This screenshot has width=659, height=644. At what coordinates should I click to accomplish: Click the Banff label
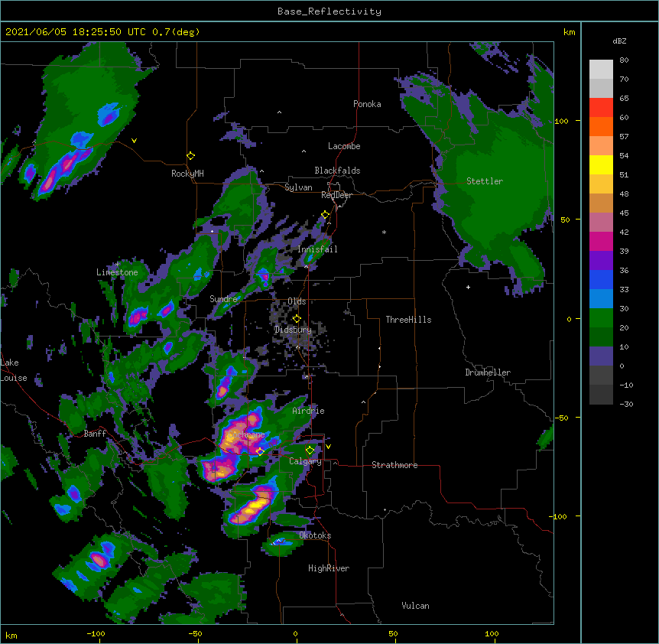95,434
